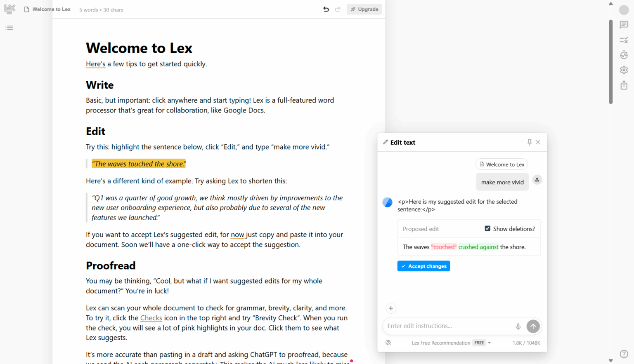Share the document via the export icon
The height and width of the screenshot is (364, 634).
[x=624, y=85]
